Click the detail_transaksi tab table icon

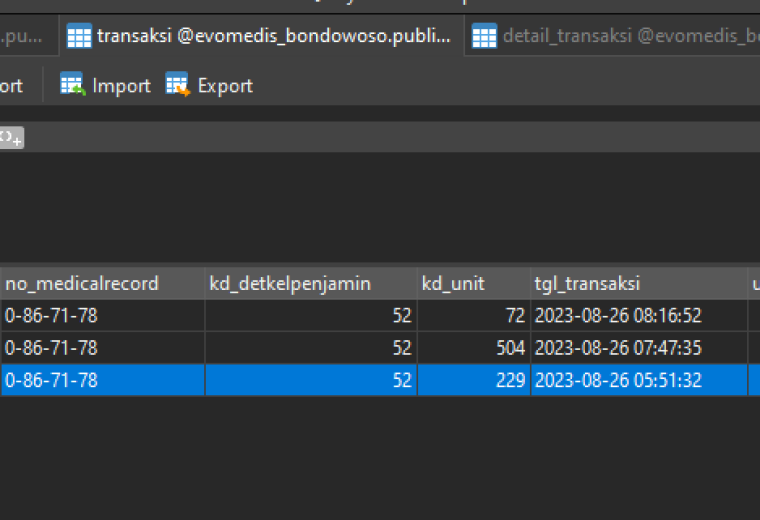[484, 36]
